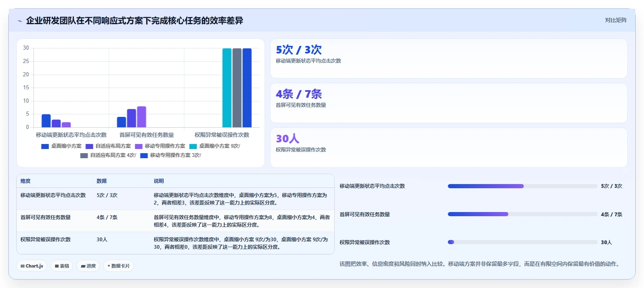Click the 数据卡片 tag button
Image resolution: width=644 pixels, height=288 pixels.
(119, 266)
